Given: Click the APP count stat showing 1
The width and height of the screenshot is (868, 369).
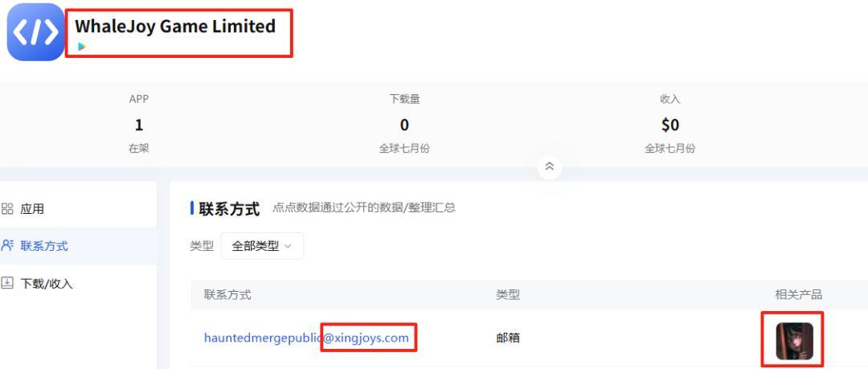Looking at the screenshot, I should click(x=139, y=125).
